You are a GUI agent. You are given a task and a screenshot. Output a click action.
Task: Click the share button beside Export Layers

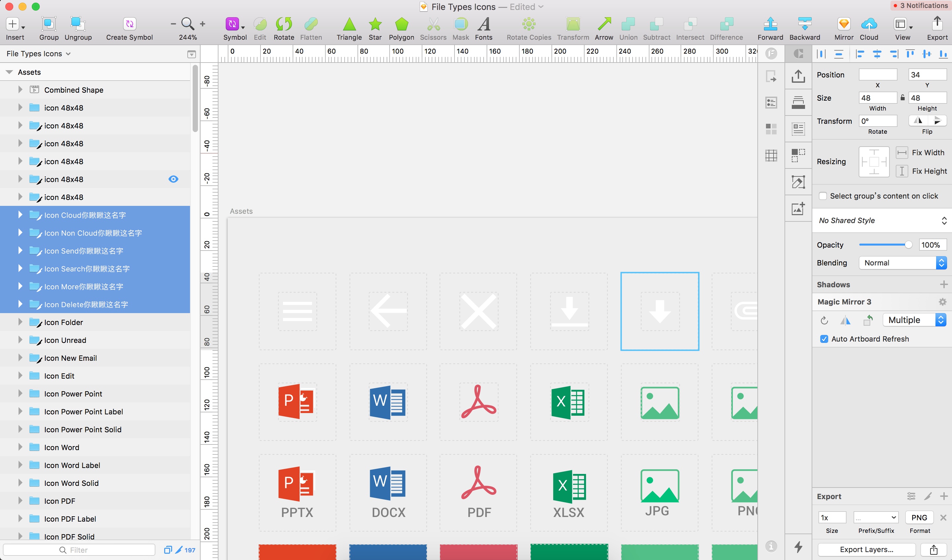click(x=933, y=549)
